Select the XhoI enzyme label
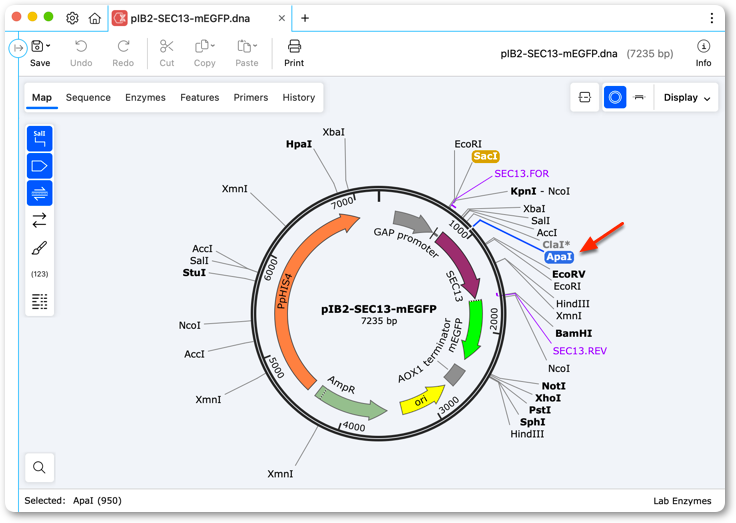The width and height of the screenshot is (736, 523). tap(548, 398)
